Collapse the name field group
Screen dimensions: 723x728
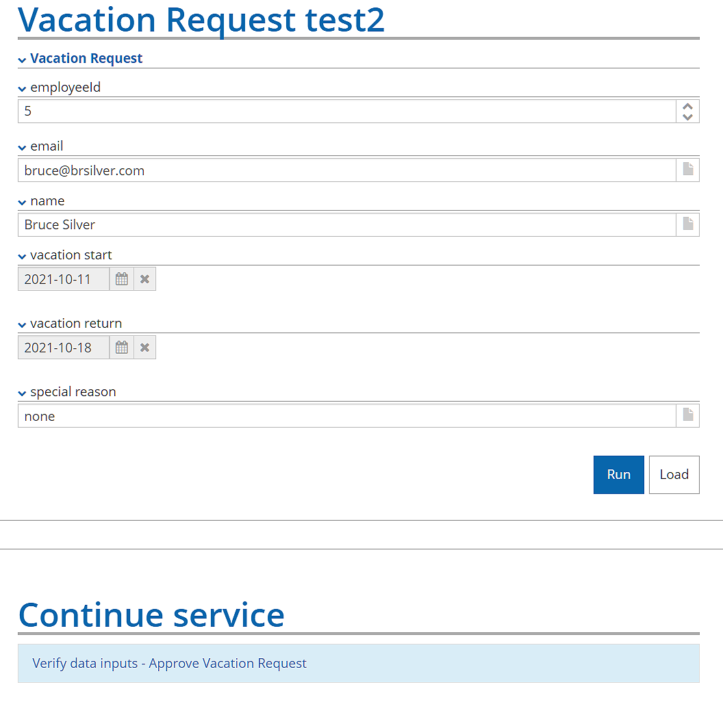pos(23,203)
